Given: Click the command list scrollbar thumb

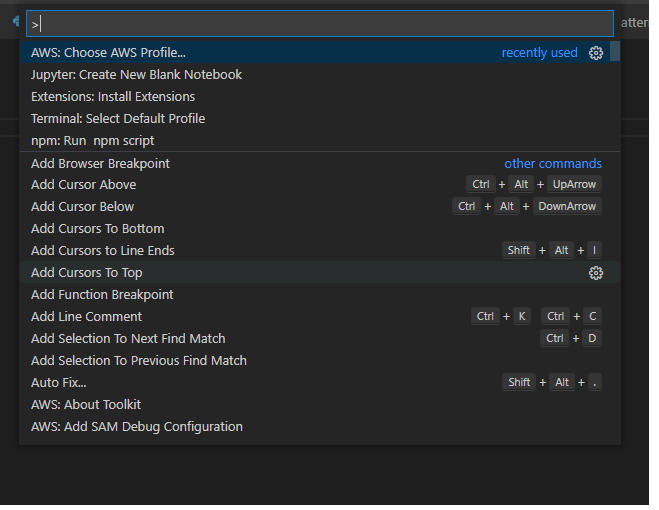Looking at the screenshot, I should pyautogui.click(x=615, y=52).
